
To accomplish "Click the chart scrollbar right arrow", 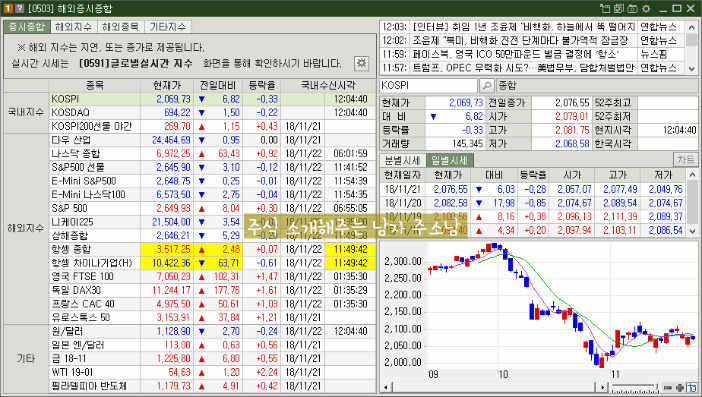I will (603, 388).
